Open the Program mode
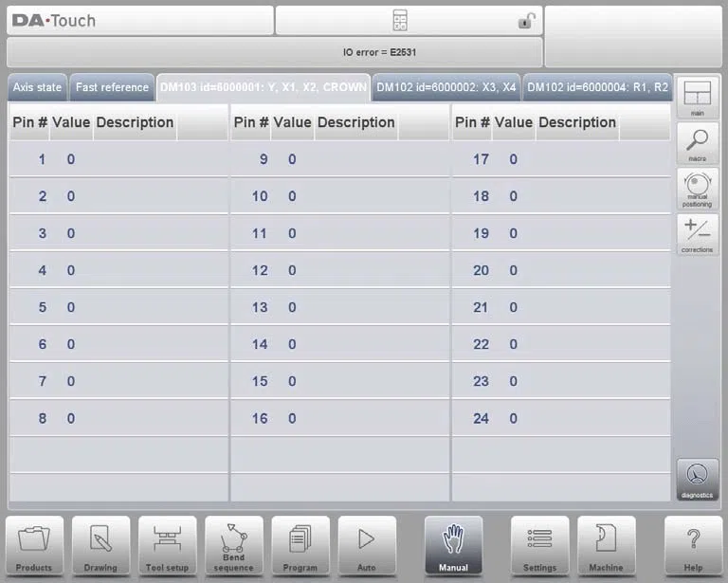Viewport: 728px width, 583px height. click(x=300, y=546)
